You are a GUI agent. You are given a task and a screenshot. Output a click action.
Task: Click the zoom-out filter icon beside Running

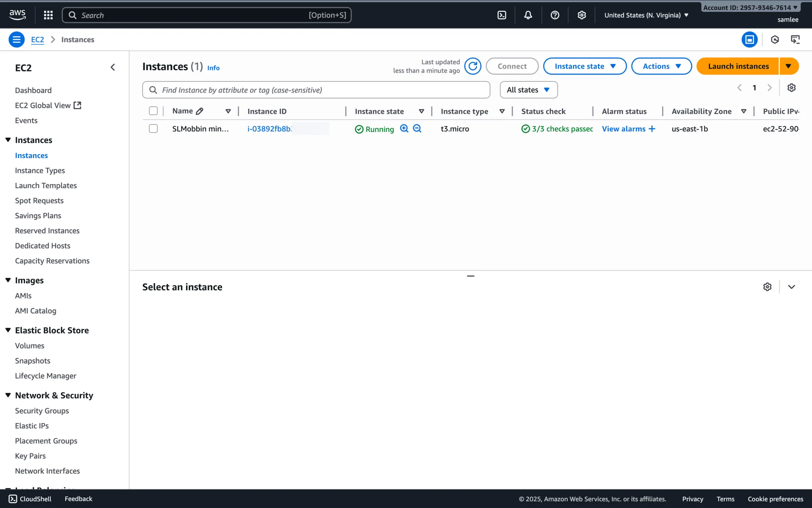click(417, 129)
